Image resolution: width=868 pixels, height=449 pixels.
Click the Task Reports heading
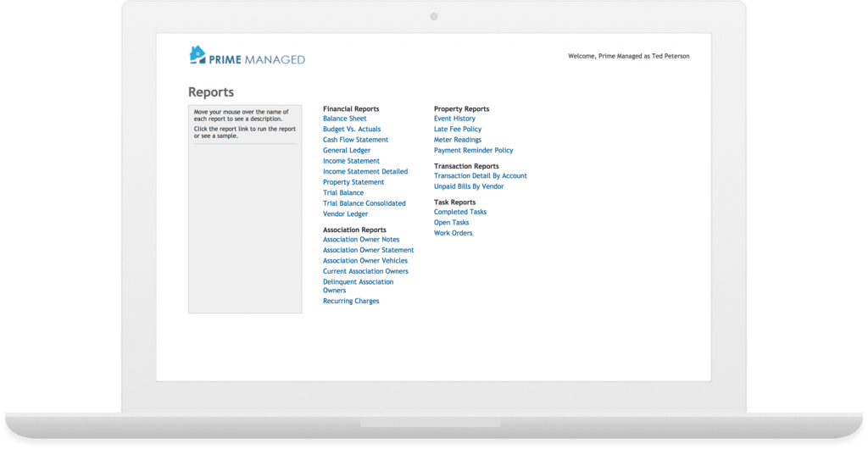point(455,202)
